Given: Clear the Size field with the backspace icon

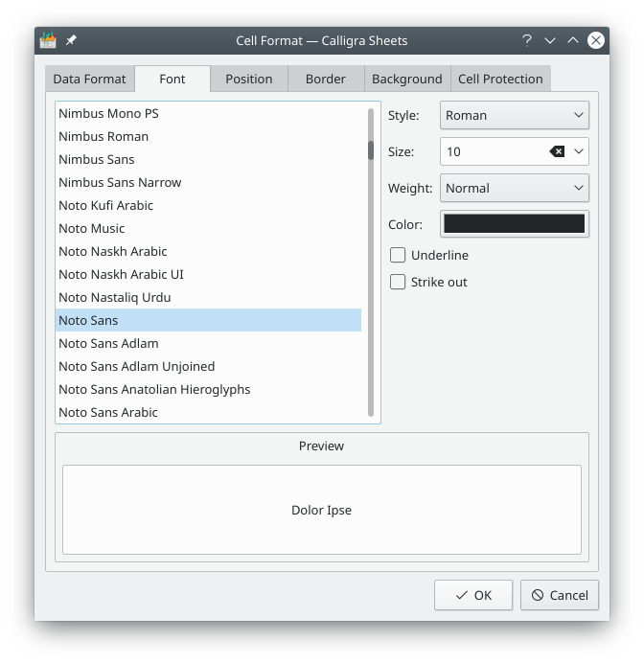Looking at the screenshot, I should pyautogui.click(x=557, y=151).
